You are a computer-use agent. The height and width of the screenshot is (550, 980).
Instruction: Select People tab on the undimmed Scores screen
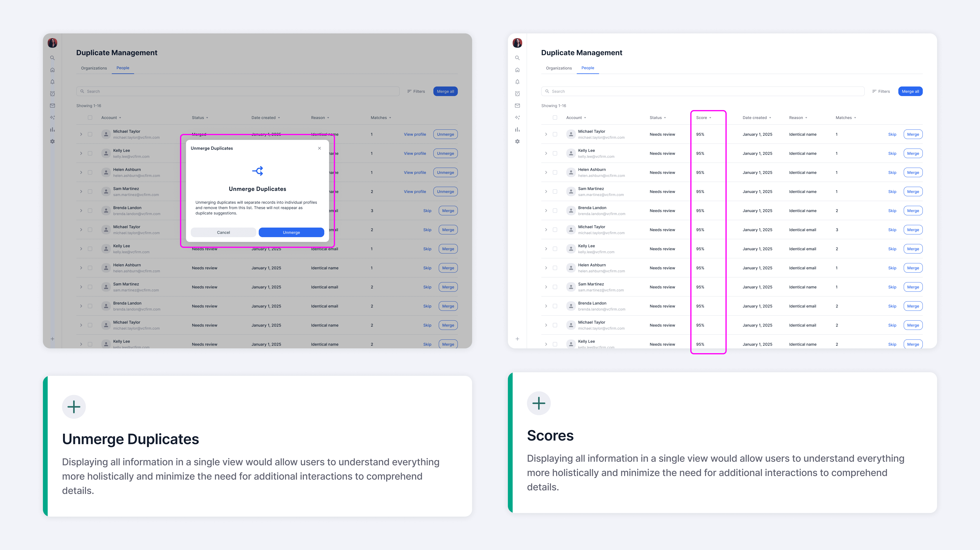[x=587, y=68]
